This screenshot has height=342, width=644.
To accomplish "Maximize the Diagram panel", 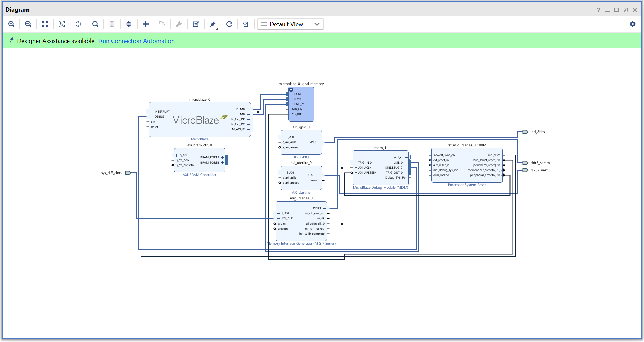I will [x=616, y=10].
